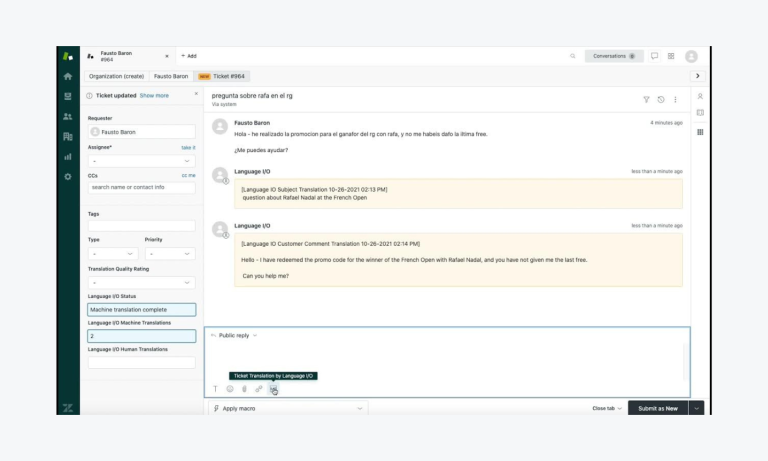768x461 pixels.
Task: Open the Reporting bar chart icon
Action: pos(68,157)
